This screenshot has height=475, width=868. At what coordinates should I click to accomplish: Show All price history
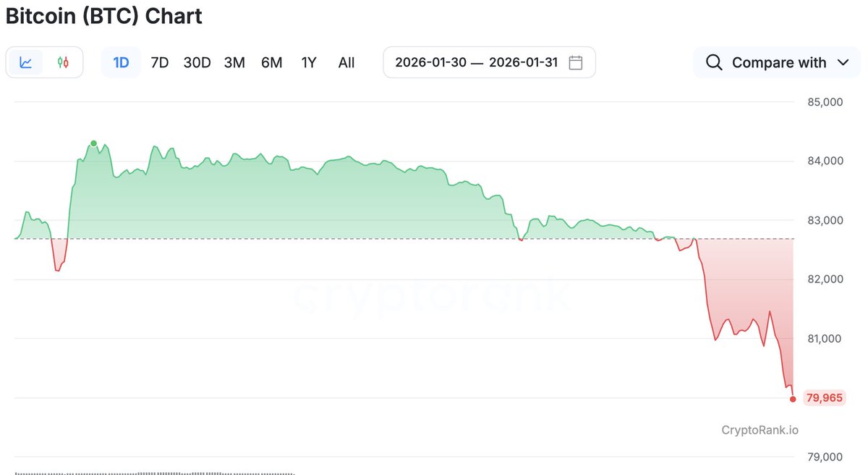346,62
